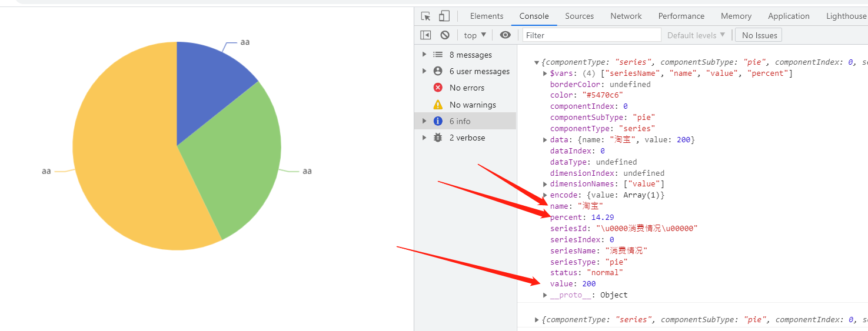Select the red No errors icon

[x=438, y=88]
